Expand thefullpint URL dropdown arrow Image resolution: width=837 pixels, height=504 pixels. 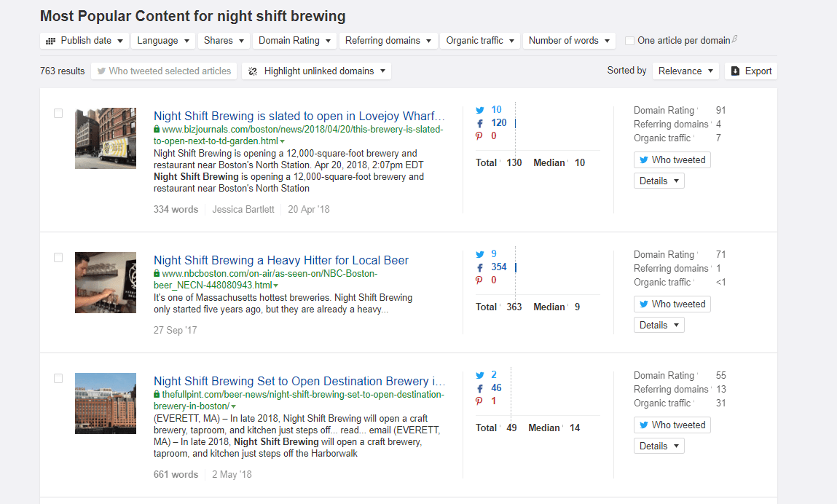233,407
